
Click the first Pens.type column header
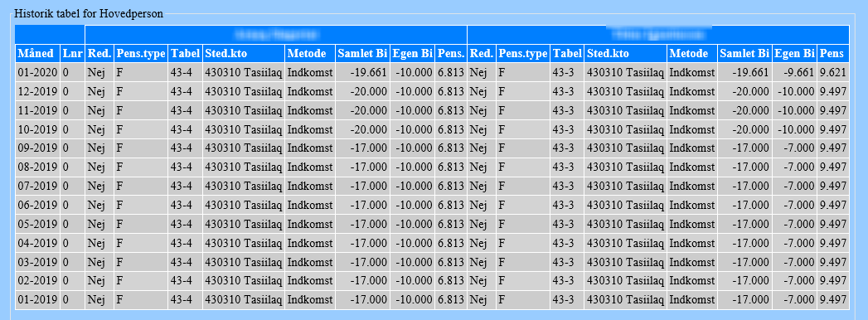point(141,54)
